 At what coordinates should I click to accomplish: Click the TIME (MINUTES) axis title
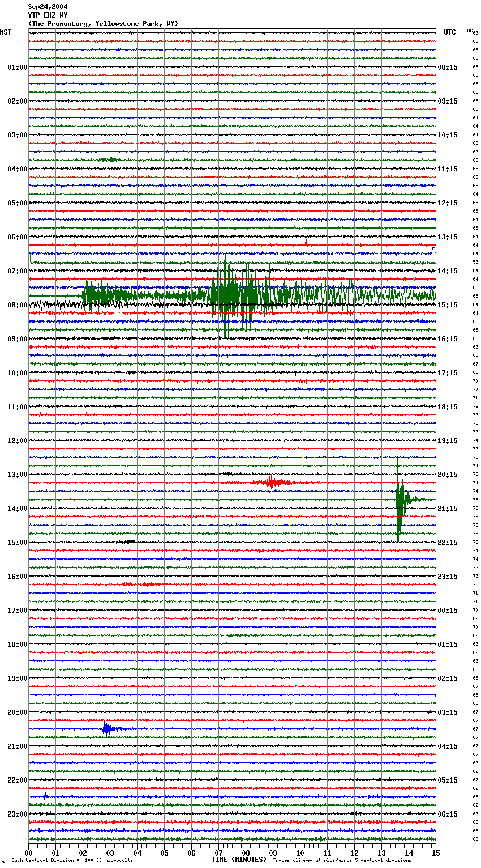[x=239, y=860]
